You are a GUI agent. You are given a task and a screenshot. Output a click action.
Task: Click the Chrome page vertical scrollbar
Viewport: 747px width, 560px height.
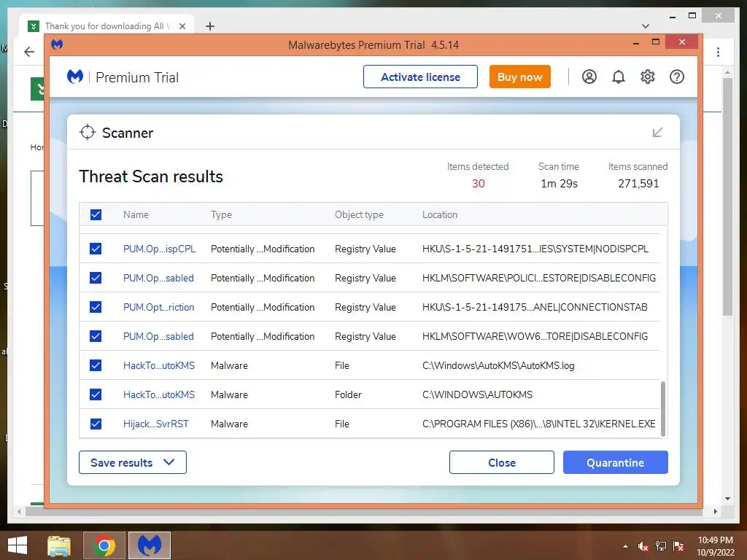(x=727, y=196)
